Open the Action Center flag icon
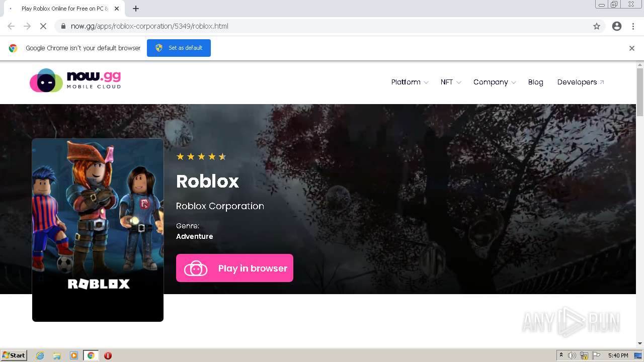 point(596,355)
